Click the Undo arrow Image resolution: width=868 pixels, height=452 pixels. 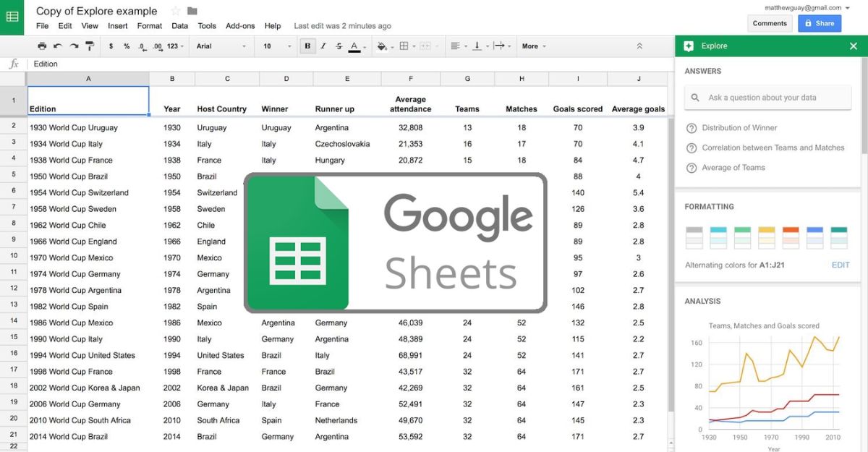[58, 46]
